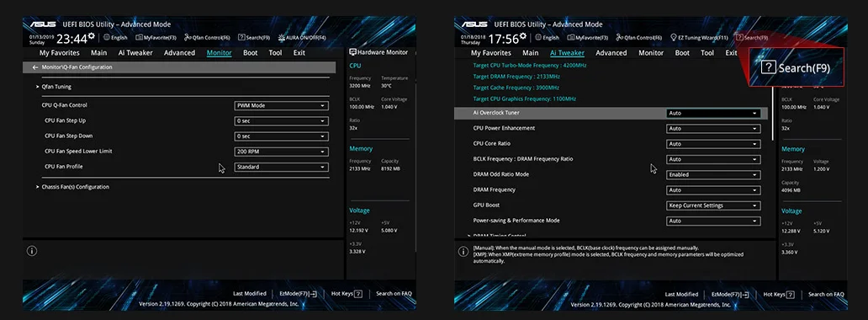Select Ai Tweaker tab in right BIOS screen

click(568, 53)
